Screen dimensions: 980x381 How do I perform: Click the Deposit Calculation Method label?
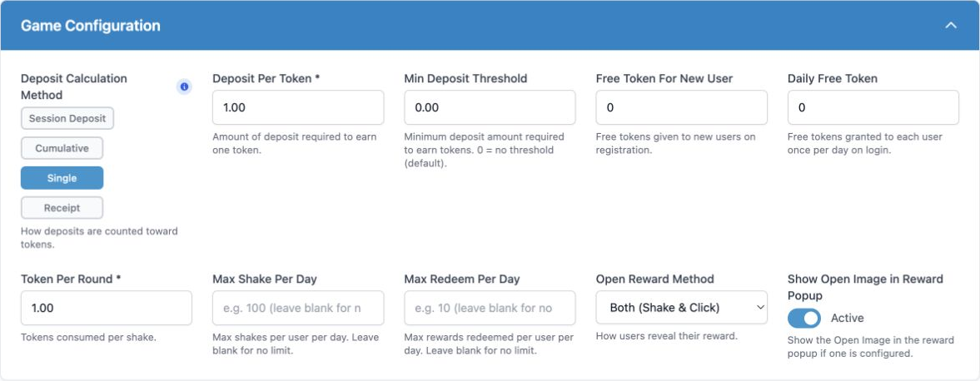pos(74,87)
